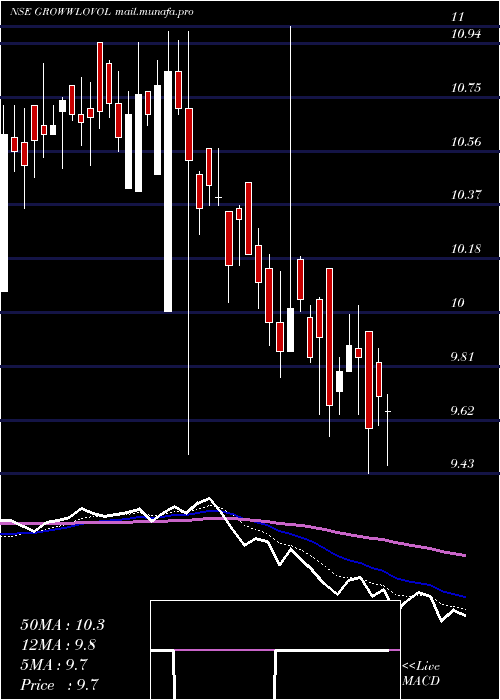Click the 10.94 price axis label

(x=466, y=33)
